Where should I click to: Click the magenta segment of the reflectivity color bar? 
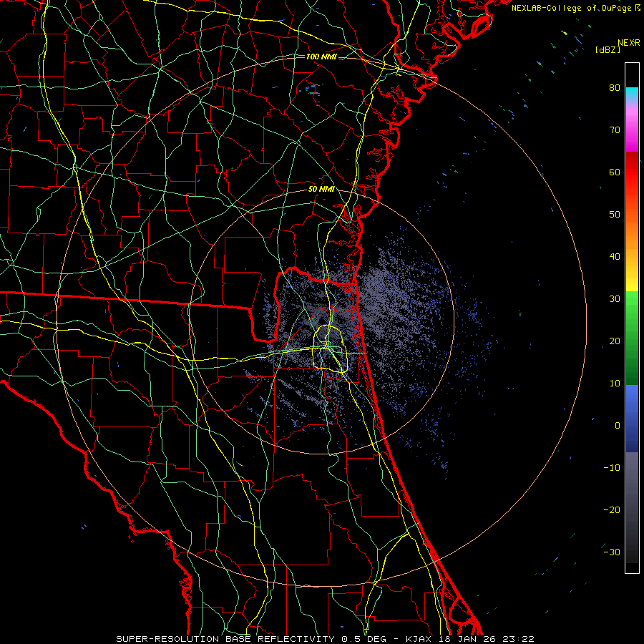(x=632, y=135)
